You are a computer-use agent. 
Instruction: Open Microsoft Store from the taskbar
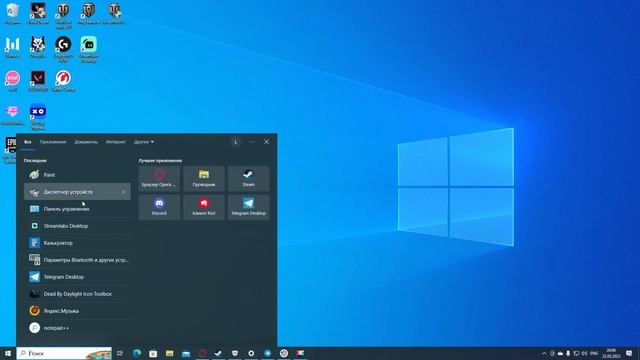(x=153, y=353)
